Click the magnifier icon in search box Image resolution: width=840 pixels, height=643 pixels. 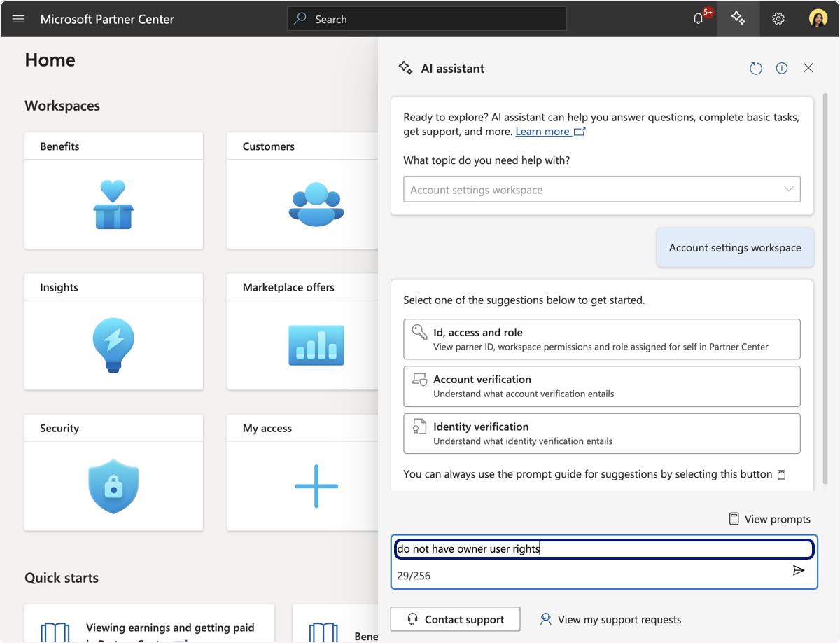coord(300,19)
